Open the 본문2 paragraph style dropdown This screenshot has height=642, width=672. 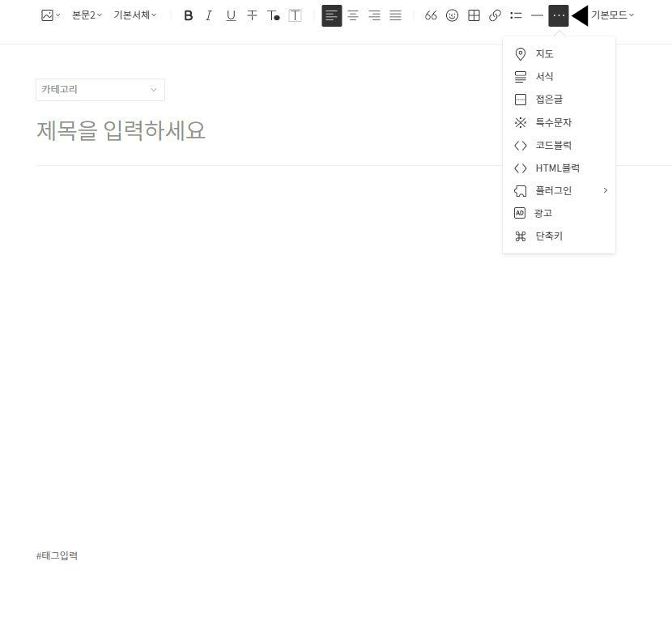tap(85, 15)
